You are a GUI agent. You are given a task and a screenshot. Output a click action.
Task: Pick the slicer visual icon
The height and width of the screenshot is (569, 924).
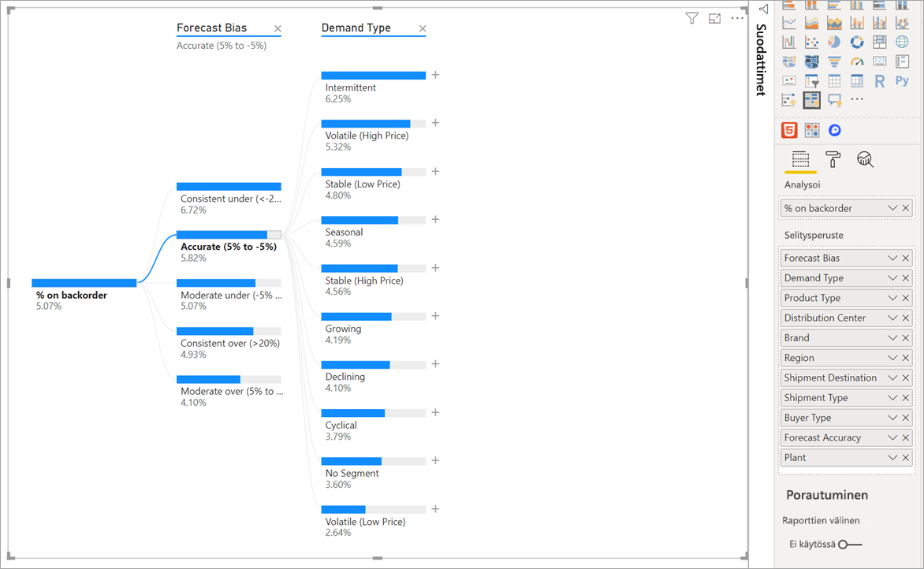[811, 80]
